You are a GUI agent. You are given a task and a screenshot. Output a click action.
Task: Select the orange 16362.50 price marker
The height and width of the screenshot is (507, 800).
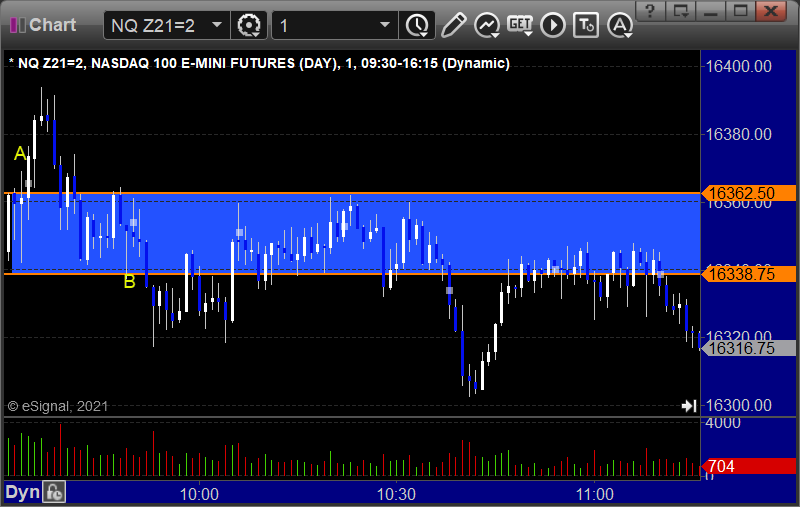click(x=748, y=193)
